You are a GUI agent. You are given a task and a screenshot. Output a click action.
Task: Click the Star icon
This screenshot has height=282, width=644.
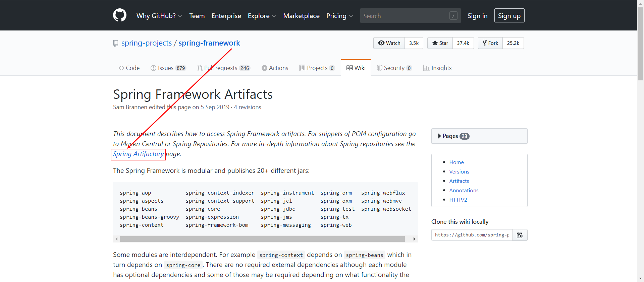[x=435, y=43]
